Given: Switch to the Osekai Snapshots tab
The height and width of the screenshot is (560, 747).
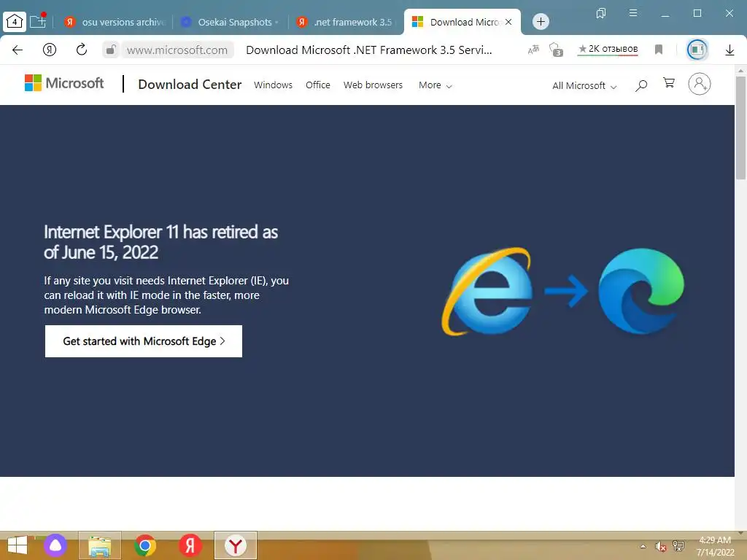Looking at the screenshot, I should coord(230,22).
